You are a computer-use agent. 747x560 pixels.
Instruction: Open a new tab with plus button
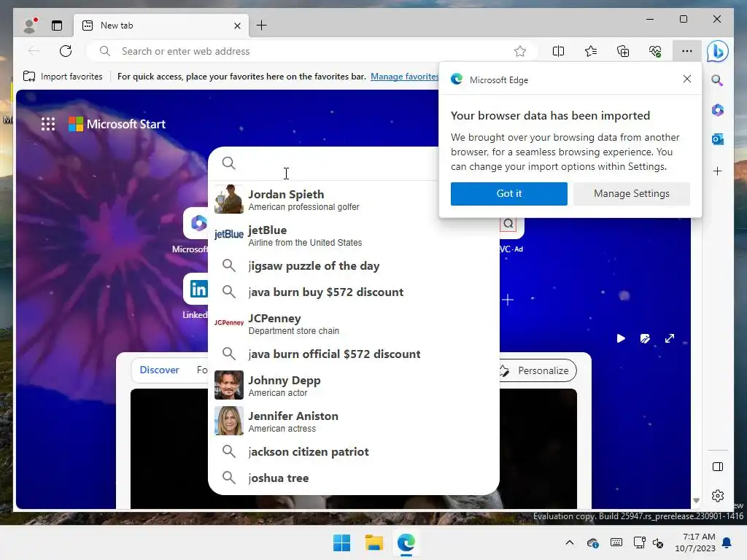click(x=262, y=26)
